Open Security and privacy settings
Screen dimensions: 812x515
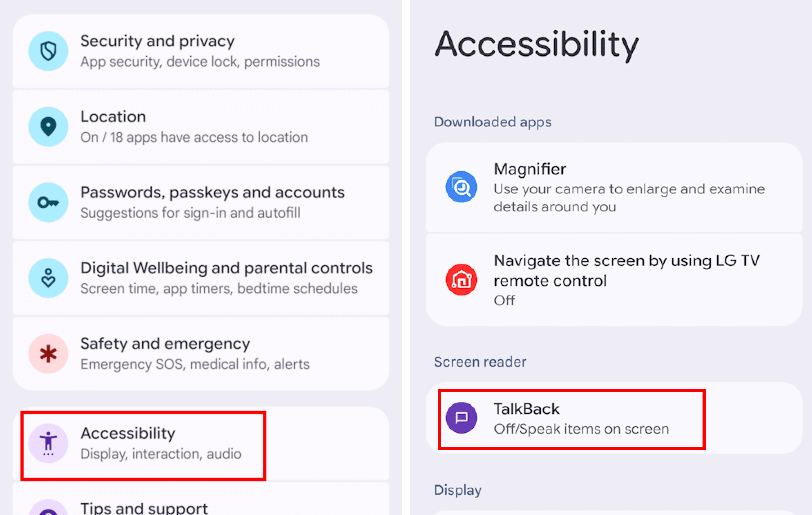(x=200, y=51)
